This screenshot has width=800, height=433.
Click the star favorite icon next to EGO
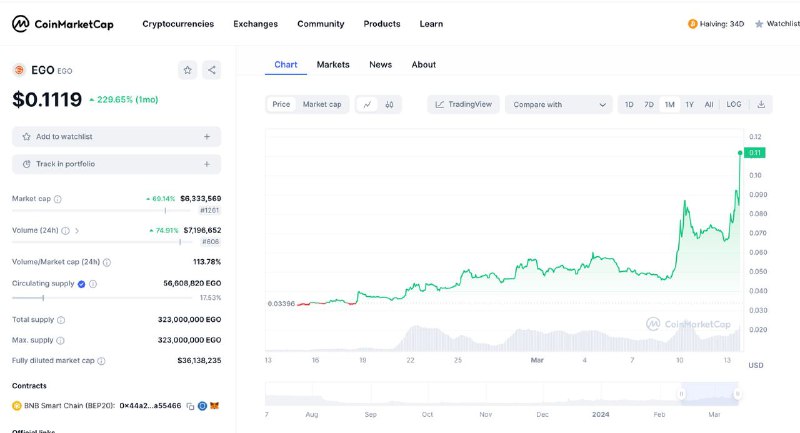pyautogui.click(x=187, y=70)
